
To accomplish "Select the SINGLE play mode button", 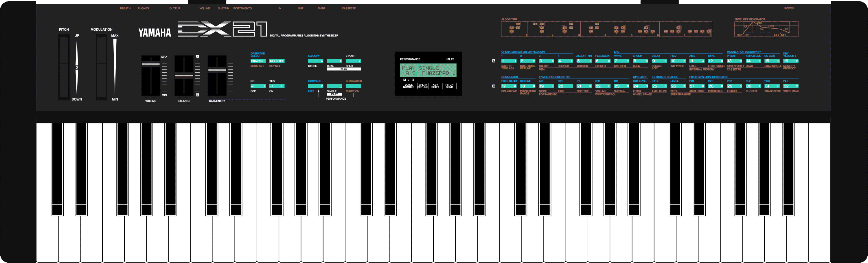I will tap(334, 86).
